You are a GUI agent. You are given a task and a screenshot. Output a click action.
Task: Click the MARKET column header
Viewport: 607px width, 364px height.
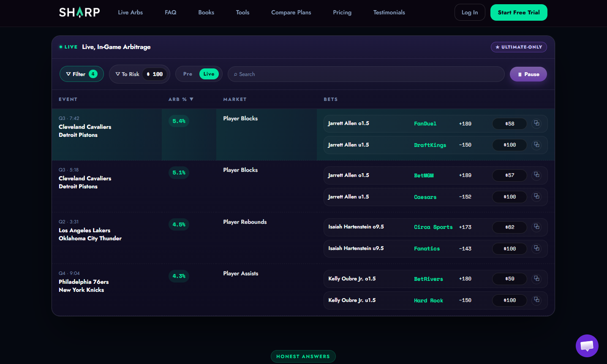tap(235, 99)
